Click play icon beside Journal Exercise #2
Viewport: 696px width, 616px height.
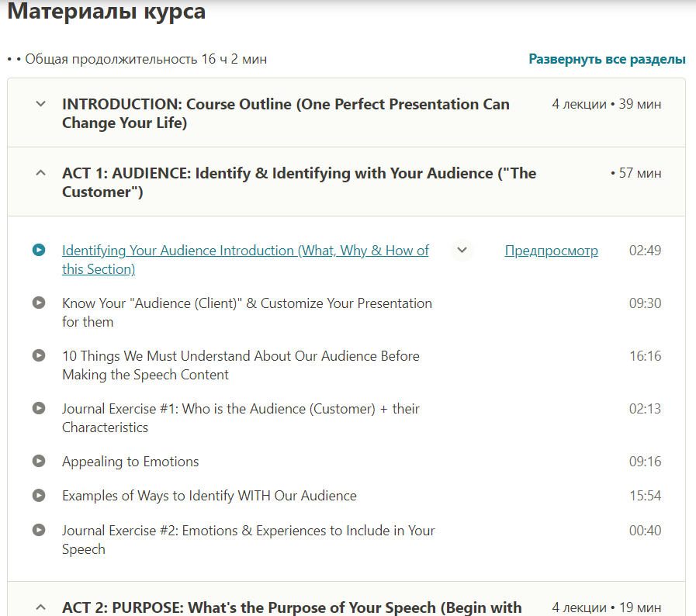coord(39,530)
